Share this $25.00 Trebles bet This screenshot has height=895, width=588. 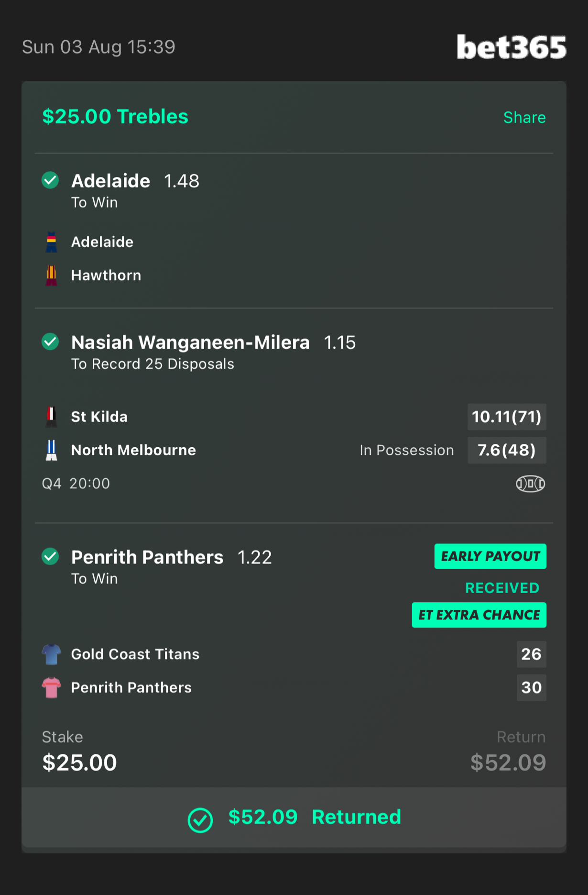(x=524, y=118)
